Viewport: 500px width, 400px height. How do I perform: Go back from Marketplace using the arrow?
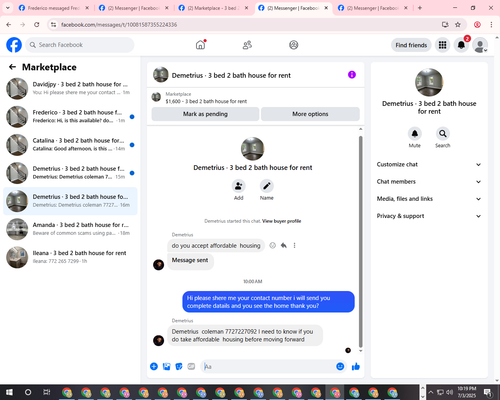[12, 67]
